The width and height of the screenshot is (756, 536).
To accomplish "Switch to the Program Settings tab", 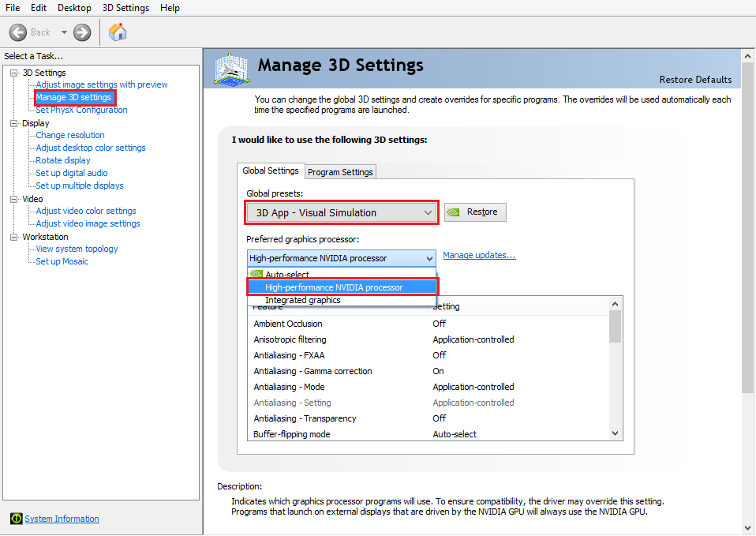I will [340, 172].
